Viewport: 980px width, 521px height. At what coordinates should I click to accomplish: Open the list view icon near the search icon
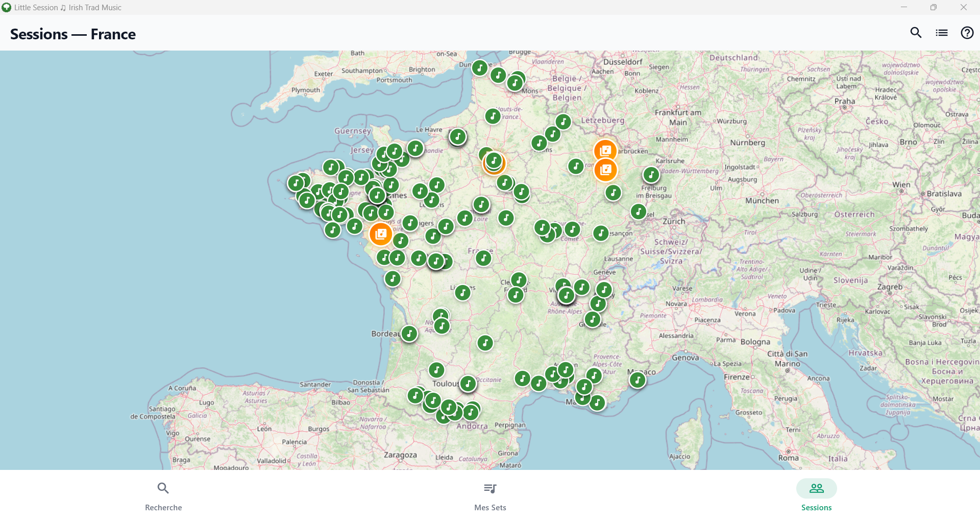(x=942, y=32)
